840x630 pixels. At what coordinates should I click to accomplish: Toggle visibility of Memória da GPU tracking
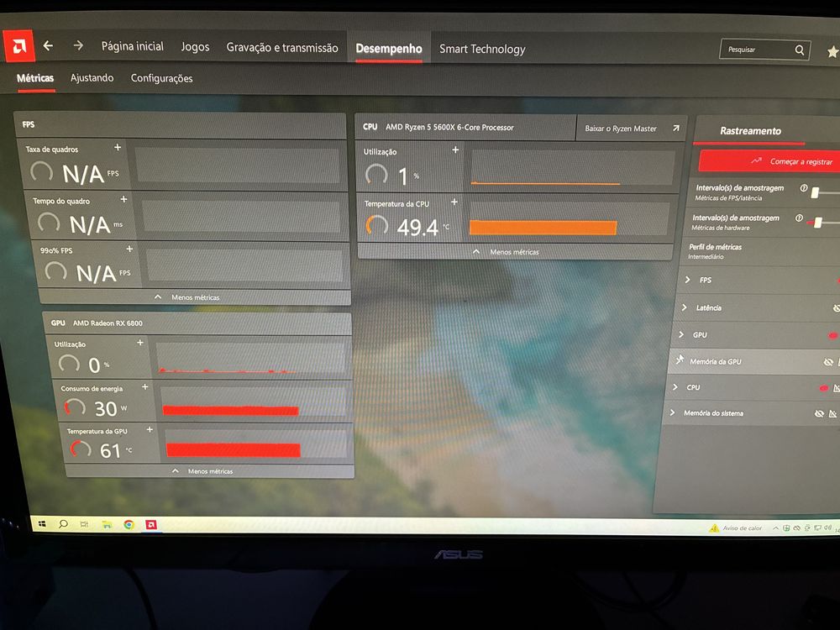click(x=828, y=362)
